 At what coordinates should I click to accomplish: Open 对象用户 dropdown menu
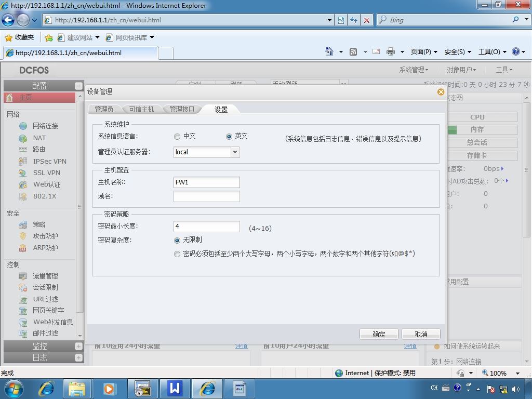tap(461, 70)
